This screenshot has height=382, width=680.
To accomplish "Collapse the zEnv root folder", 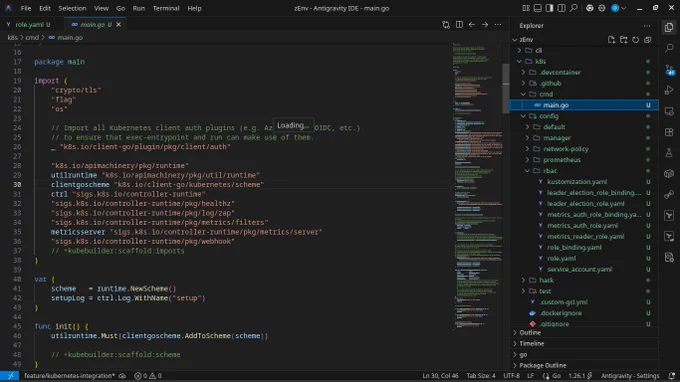I will (x=515, y=39).
